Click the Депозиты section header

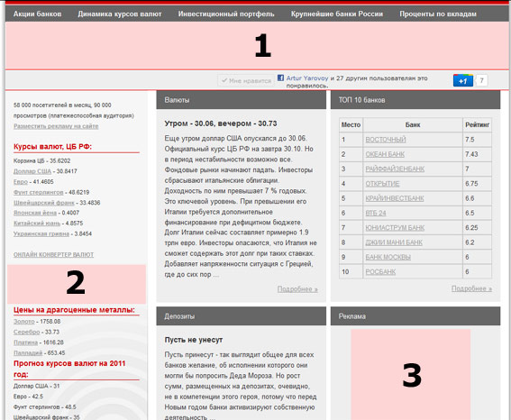(x=242, y=316)
